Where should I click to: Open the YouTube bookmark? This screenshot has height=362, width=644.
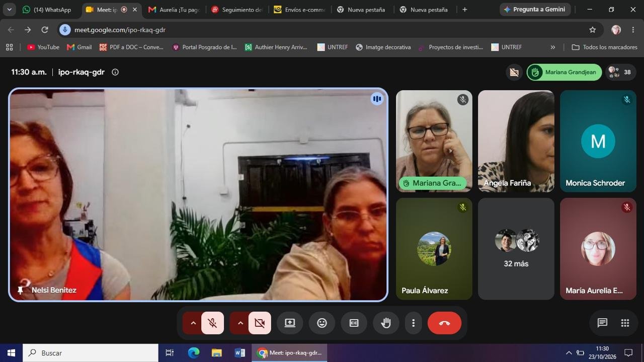(43, 47)
